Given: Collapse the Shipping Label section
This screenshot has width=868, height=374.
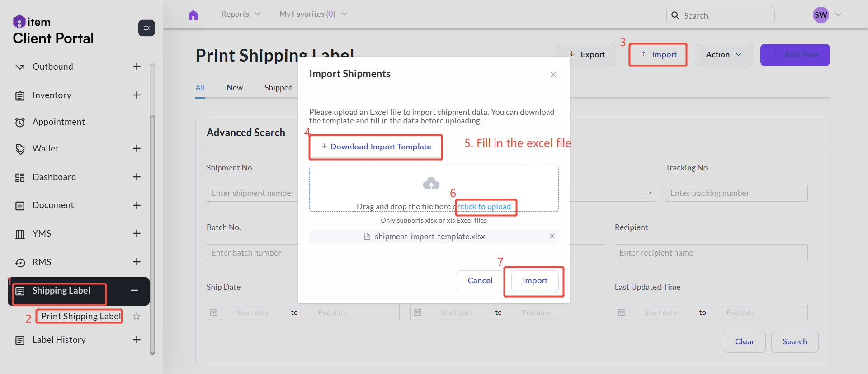Looking at the screenshot, I should click(x=134, y=291).
